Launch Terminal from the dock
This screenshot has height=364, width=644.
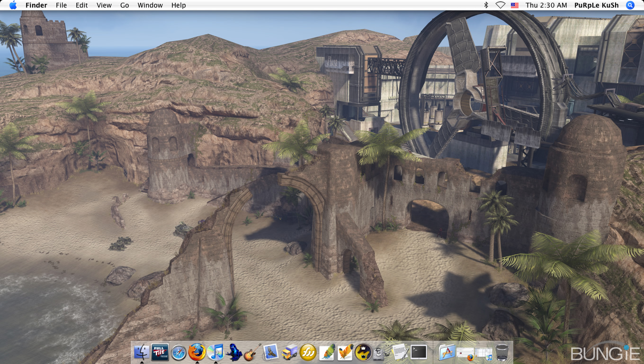tap(419, 352)
